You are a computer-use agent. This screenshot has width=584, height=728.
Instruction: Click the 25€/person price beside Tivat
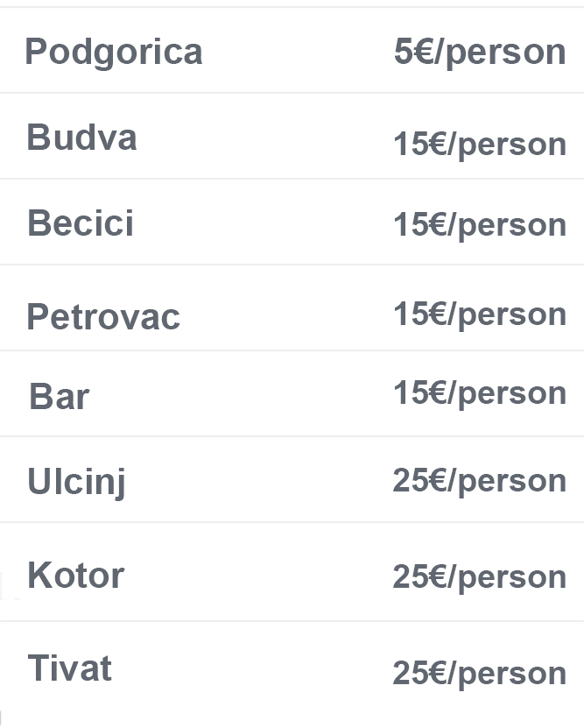pyautogui.click(x=480, y=673)
